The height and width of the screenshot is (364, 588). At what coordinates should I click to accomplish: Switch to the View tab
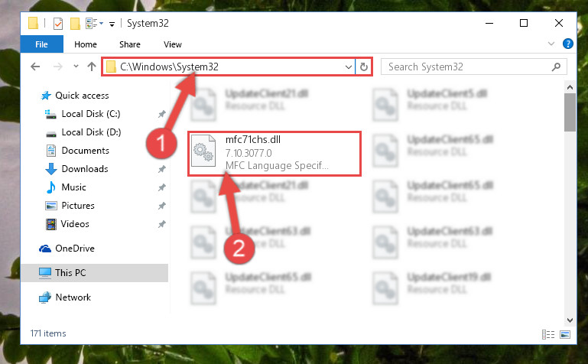[x=173, y=44]
